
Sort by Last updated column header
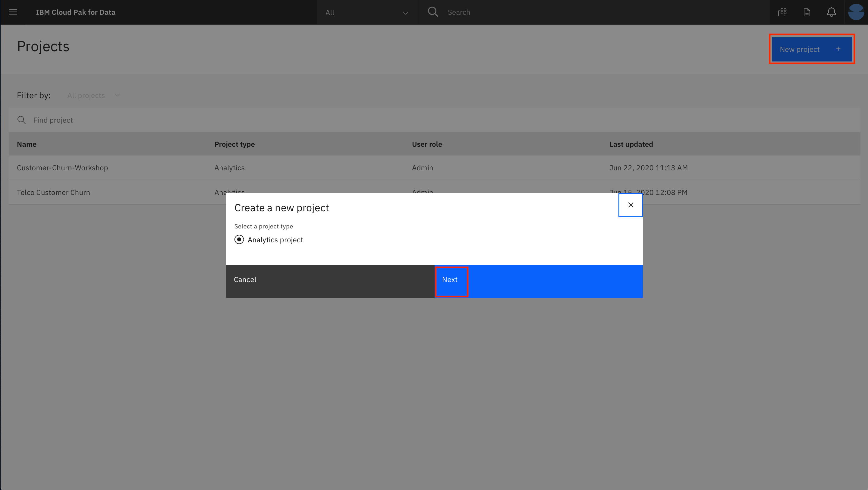(x=631, y=144)
